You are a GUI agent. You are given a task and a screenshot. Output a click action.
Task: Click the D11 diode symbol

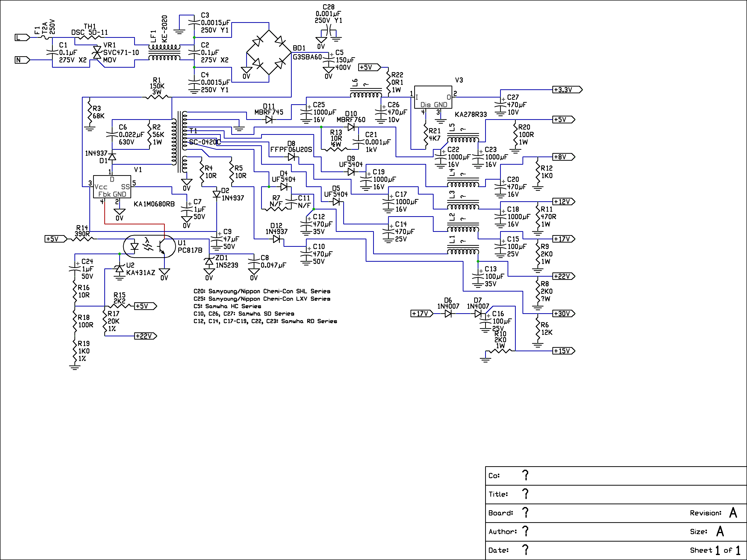[x=269, y=119]
